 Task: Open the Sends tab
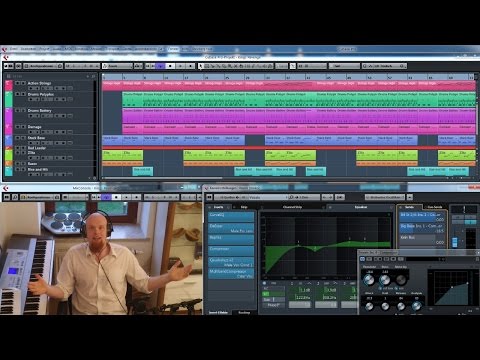(409, 207)
